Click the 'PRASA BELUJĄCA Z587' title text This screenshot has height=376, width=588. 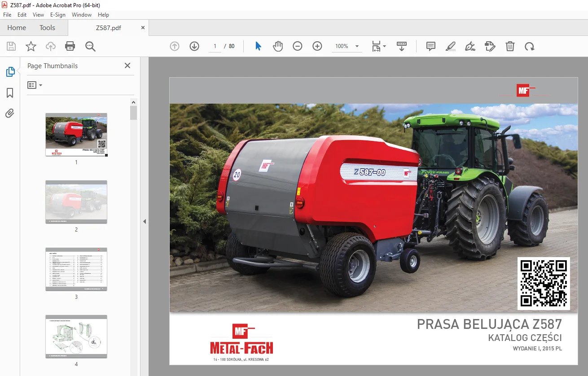click(489, 324)
